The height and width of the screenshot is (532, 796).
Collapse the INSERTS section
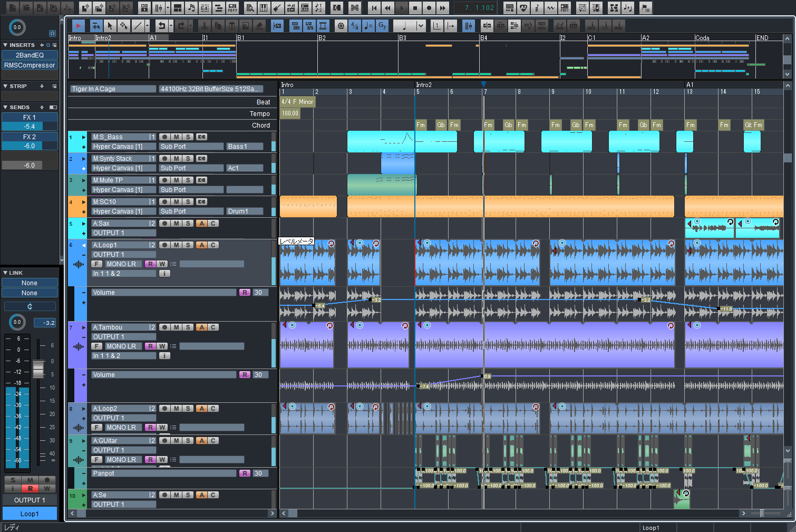click(x=5, y=45)
